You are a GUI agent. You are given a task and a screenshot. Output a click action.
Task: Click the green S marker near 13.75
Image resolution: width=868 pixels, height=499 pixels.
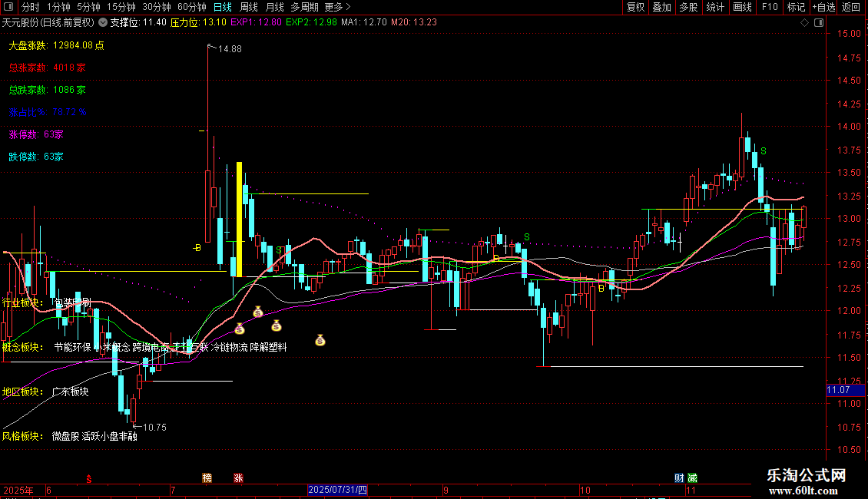click(764, 151)
